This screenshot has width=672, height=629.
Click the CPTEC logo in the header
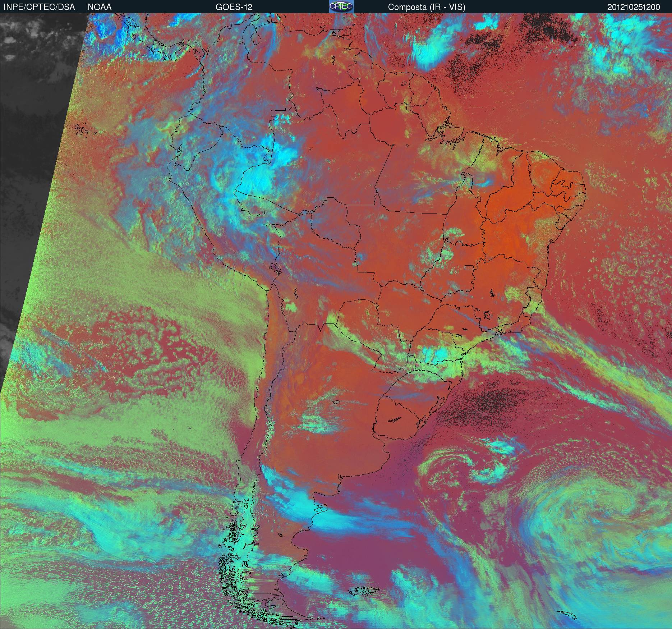coord(341,6)
